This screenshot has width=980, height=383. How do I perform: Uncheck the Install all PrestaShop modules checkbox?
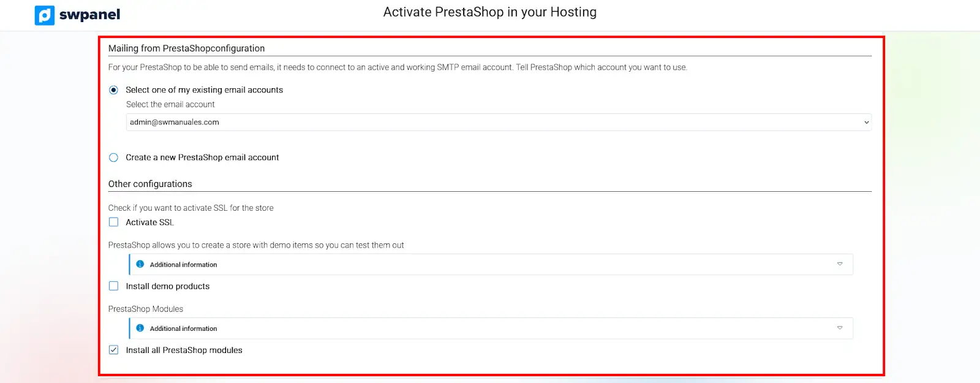(x=113, y=350)
